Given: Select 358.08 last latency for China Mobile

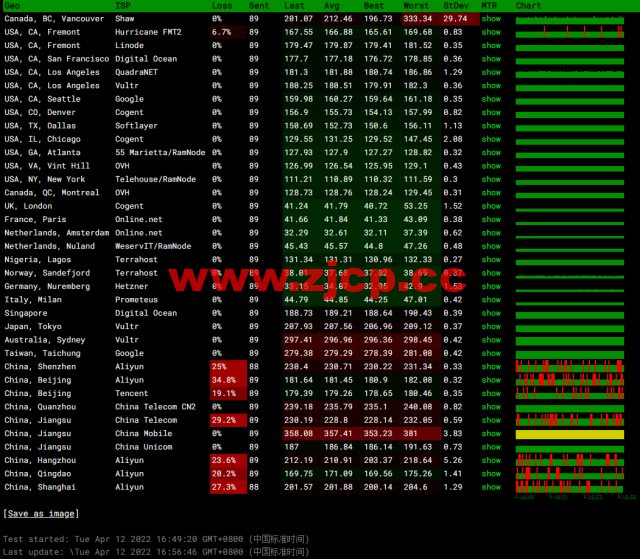Looking at the screenshot, I should [298, 433].
